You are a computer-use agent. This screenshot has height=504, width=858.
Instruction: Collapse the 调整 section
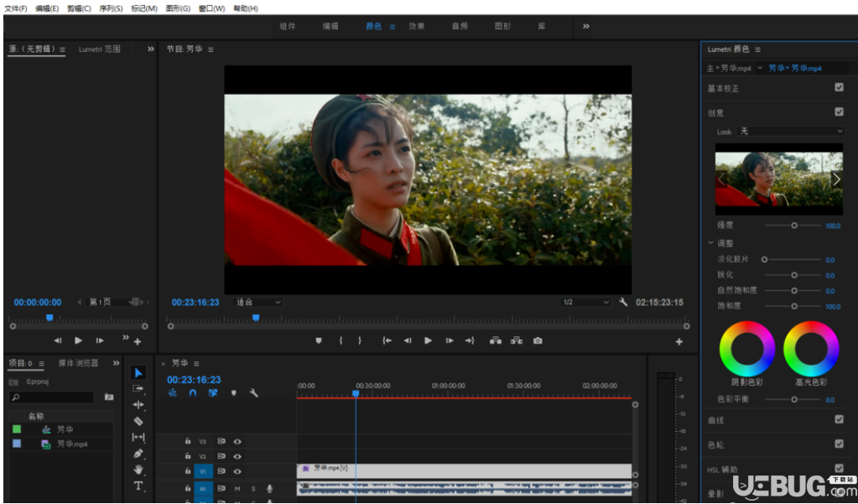[710, 242]
